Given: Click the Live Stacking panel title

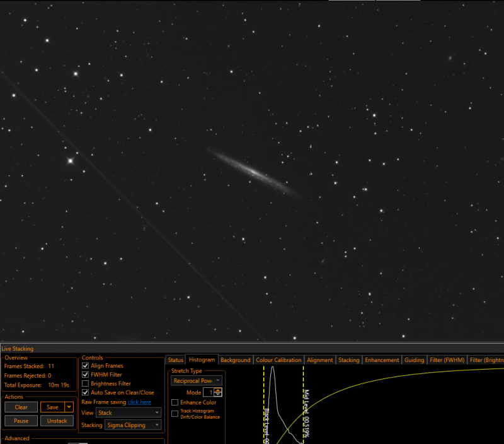Looking at the screenshot, I should pos(18,348).
